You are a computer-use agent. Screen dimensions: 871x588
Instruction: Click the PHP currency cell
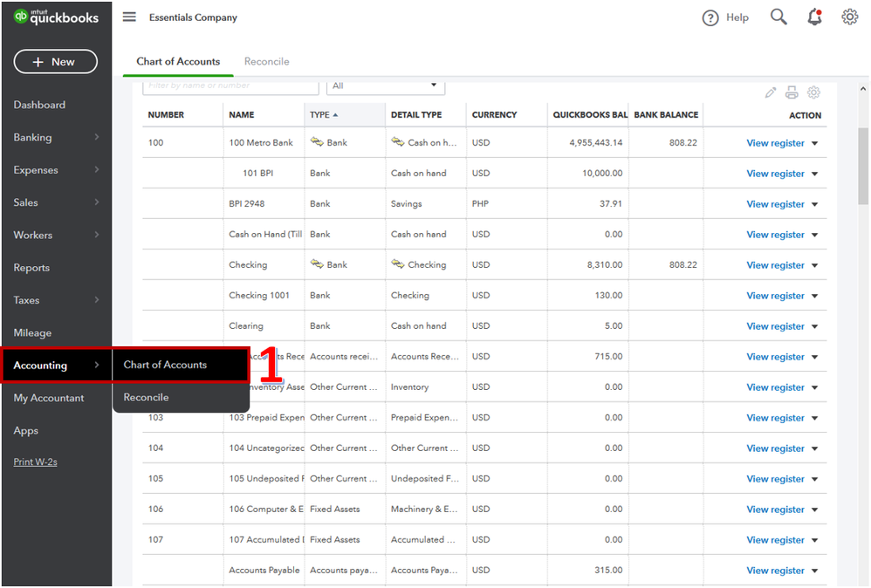coord(481,204)
